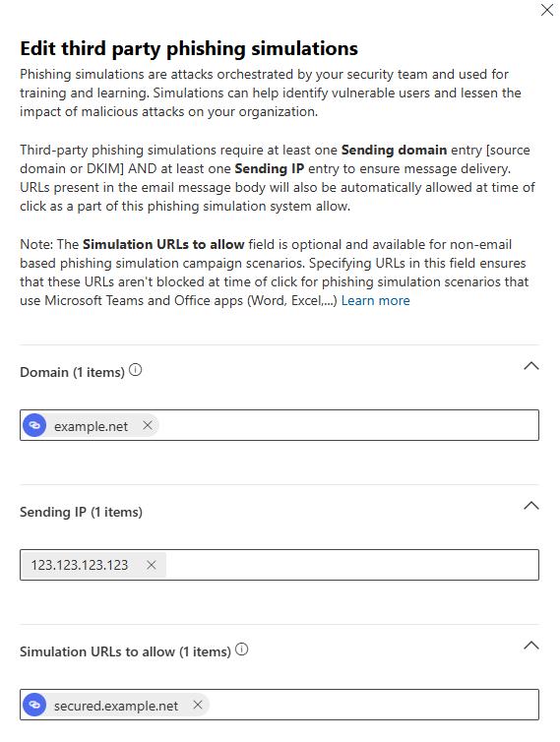Image resolution: width=560 pixels, height=742 pixels.
Task: Collapse the Domain section chevron
Action: [531, 366]
